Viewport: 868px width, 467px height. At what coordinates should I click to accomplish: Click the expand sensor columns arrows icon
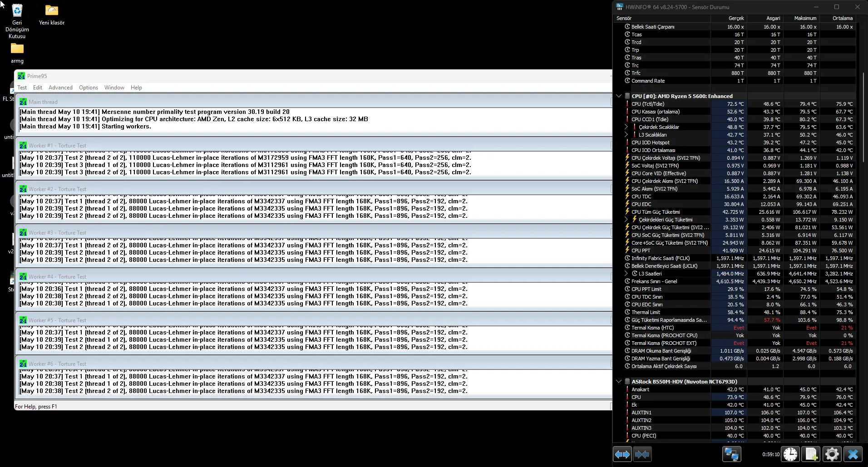tap(622, 454)
